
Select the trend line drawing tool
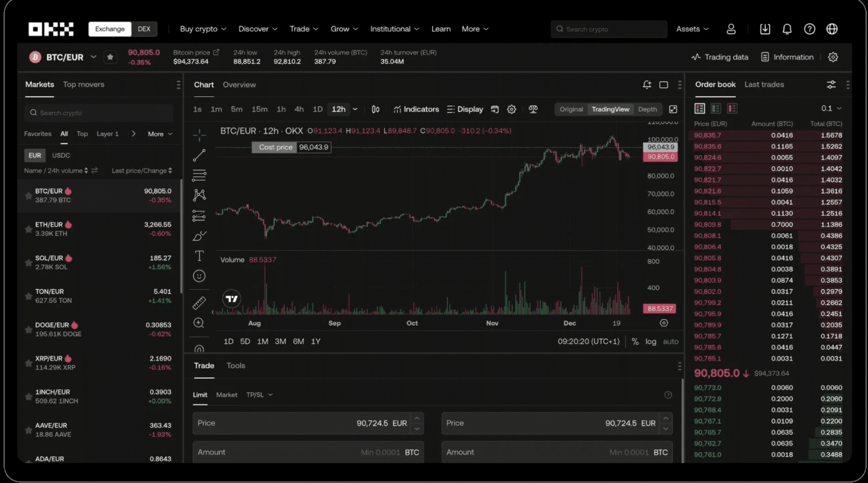199,155
